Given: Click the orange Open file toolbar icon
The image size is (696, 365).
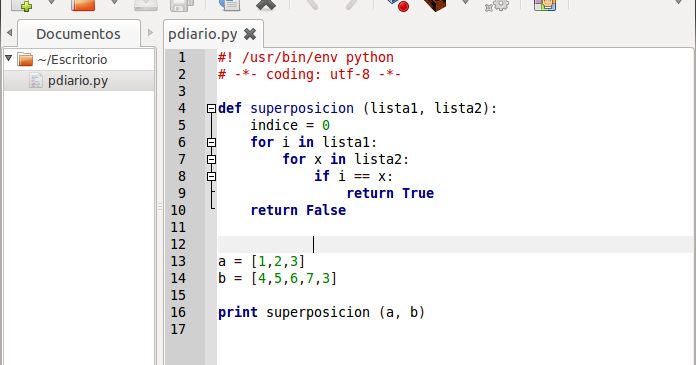Looking at the screenshot, I should [83, 4].
